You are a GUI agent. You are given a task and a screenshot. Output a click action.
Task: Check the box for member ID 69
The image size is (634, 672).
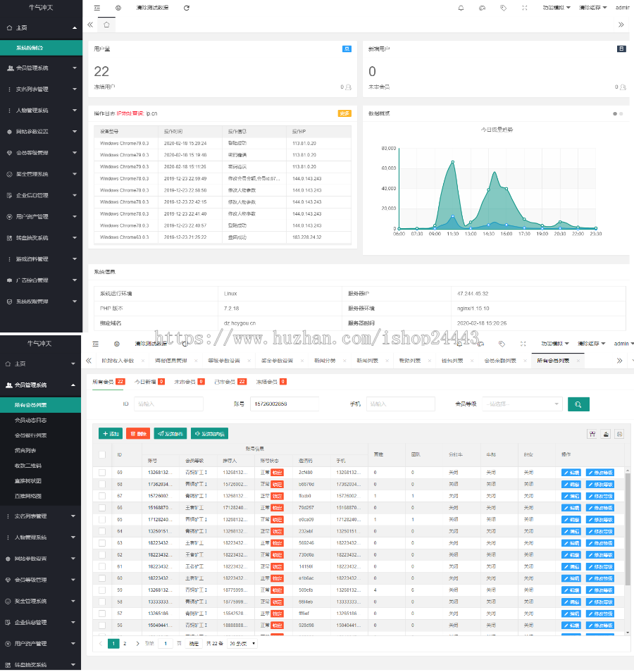[x=102, y=473]
